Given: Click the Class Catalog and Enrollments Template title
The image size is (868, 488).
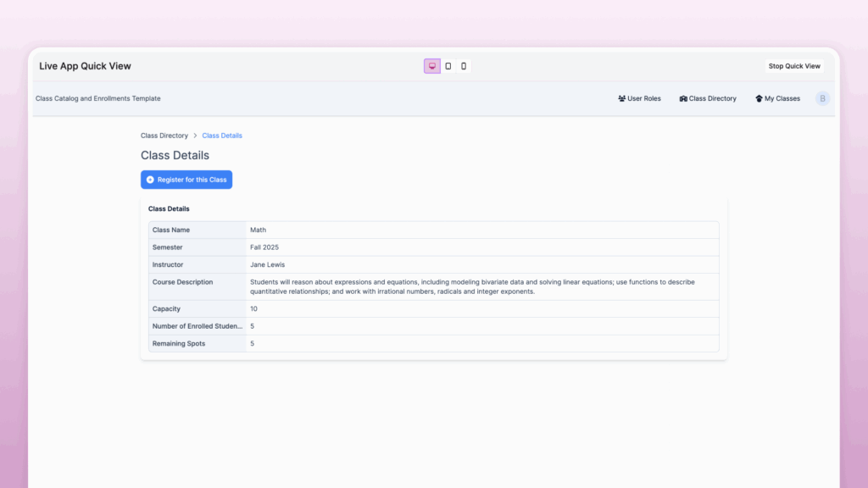Looking at the screenshot, I should [98, 99].
